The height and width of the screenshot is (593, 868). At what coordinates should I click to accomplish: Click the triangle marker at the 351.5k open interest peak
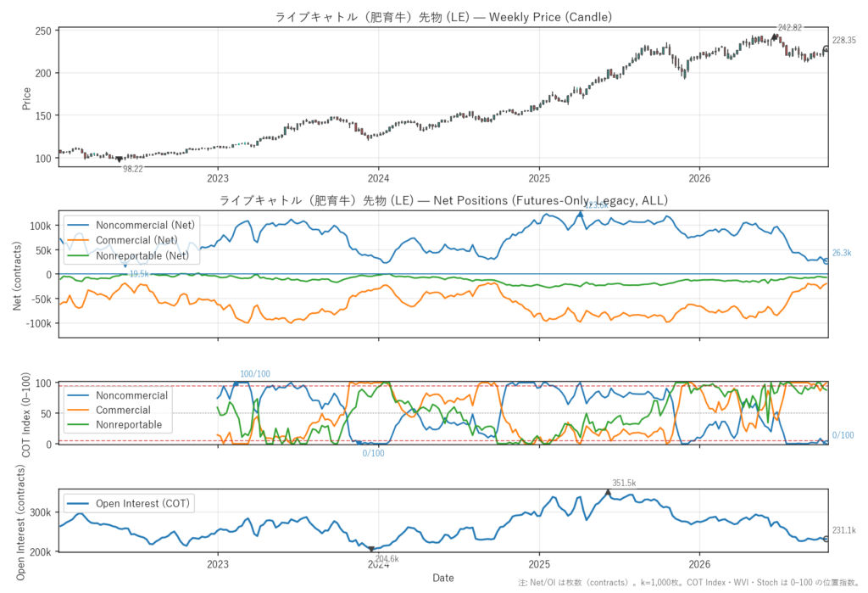pyautogui.click(x=608, y=492)
